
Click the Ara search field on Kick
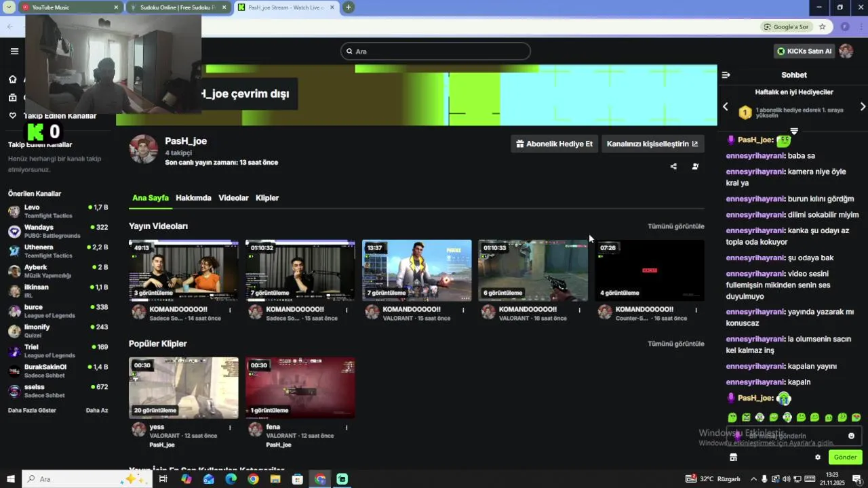pos(435,51)
